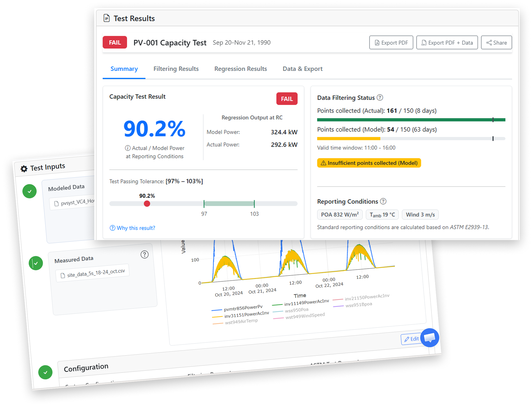Image resolution: width=532 pixels, height=406 pixels.
Task: Toggle the Configuration checkmark
Action: tap(46, 372)
